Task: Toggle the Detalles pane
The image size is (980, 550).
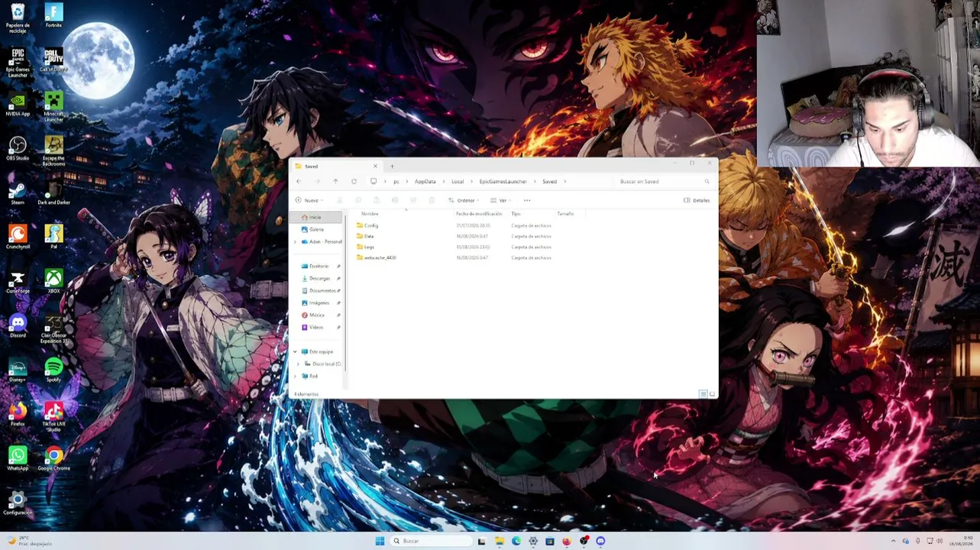Action: point(697,200)
